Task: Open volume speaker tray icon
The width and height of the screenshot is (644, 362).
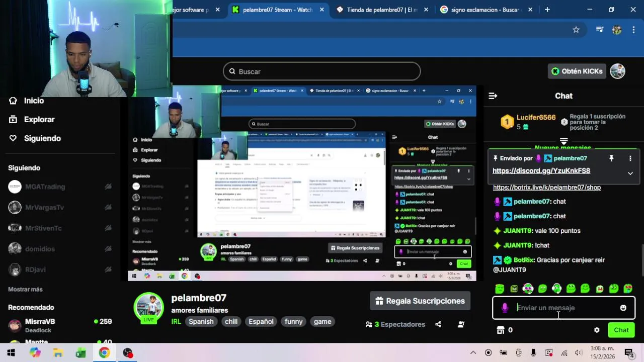Action: tap(579, 353)
